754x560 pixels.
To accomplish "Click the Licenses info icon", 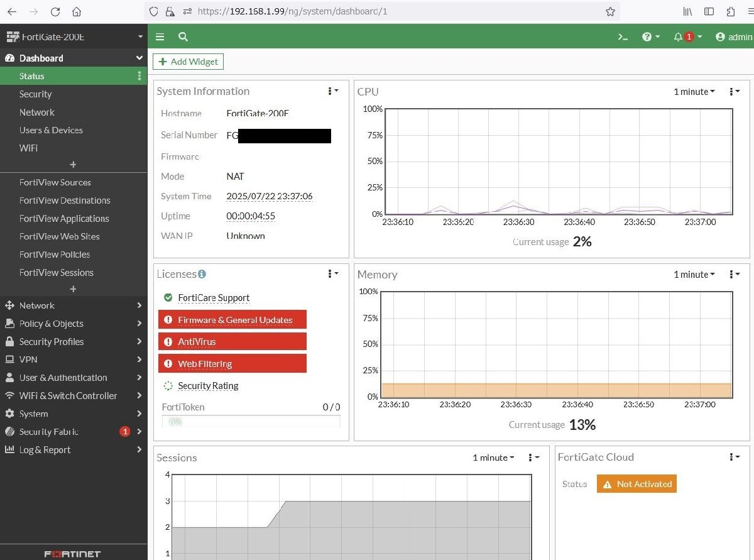I will (x=202, y=274).
